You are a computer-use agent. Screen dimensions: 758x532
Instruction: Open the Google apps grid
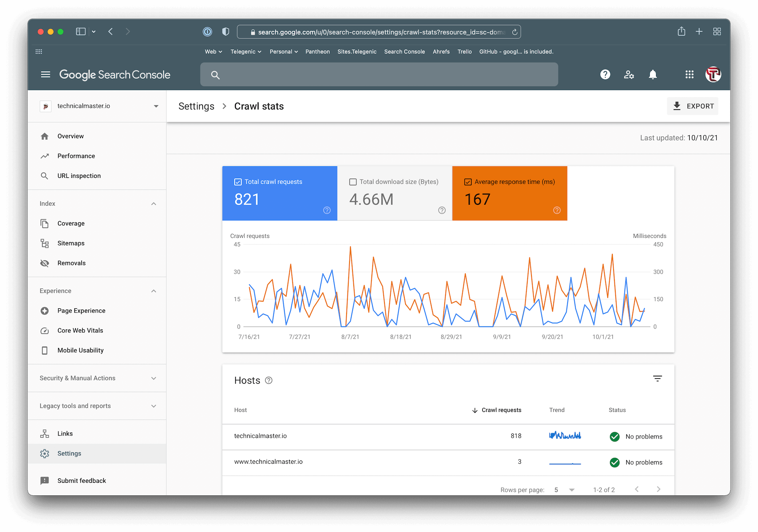689,75
